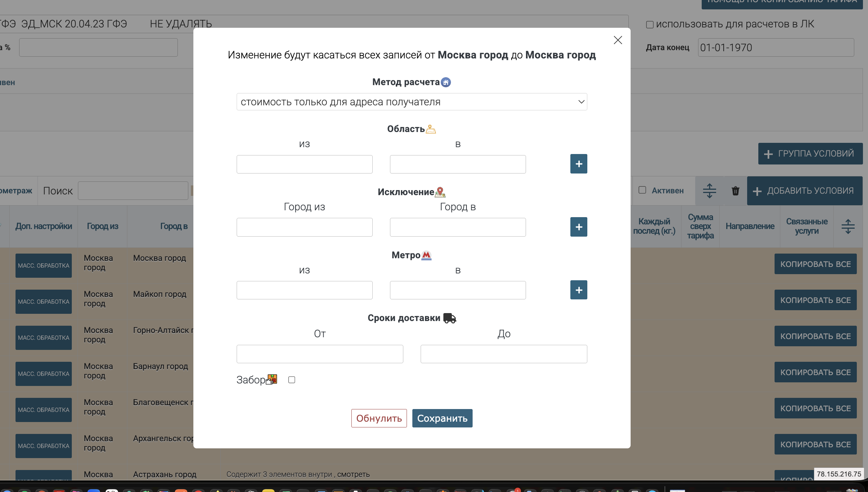
Task: Click the Город из exclusion input
Action: 304,227
